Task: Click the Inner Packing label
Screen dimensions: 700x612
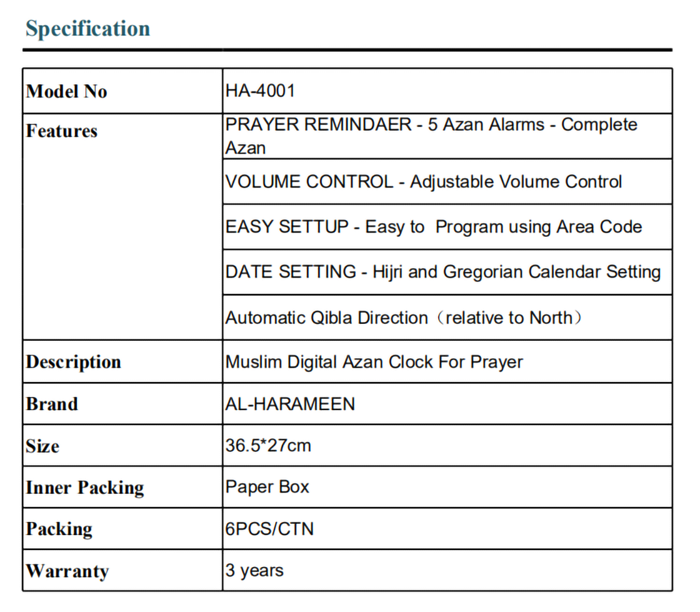Action: click(85, 488)
